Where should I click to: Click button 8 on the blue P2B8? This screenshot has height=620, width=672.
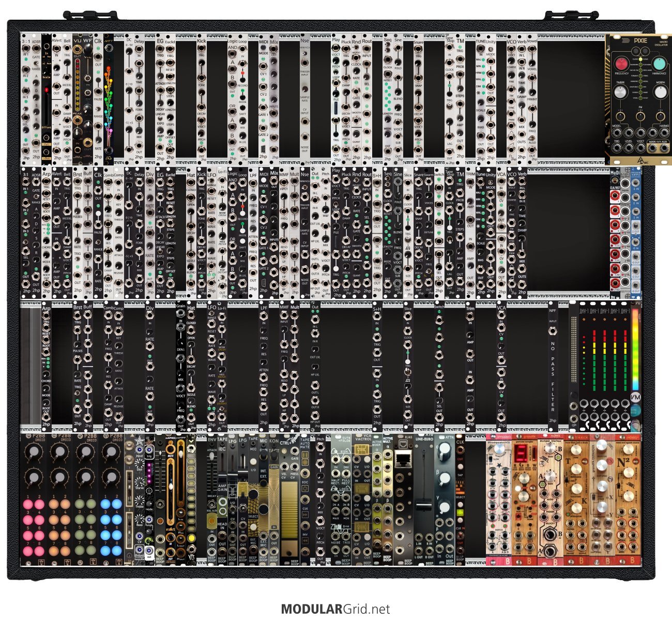[x=117, y=550]
